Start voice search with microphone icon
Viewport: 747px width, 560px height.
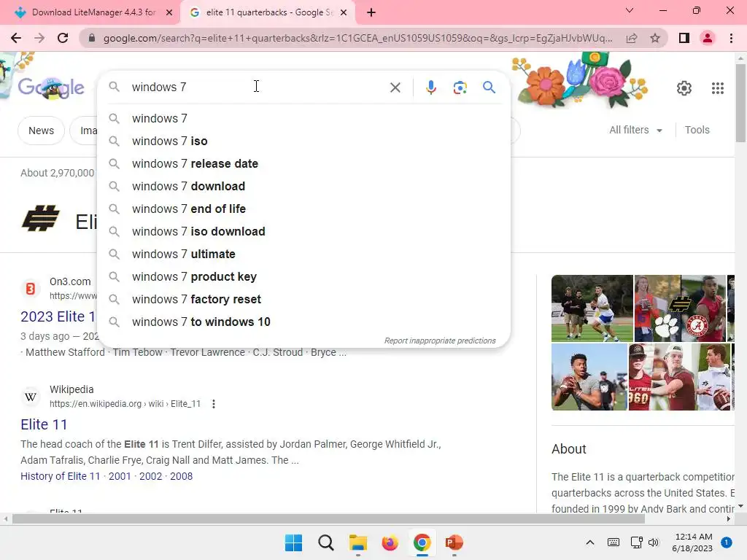(430, 87)
